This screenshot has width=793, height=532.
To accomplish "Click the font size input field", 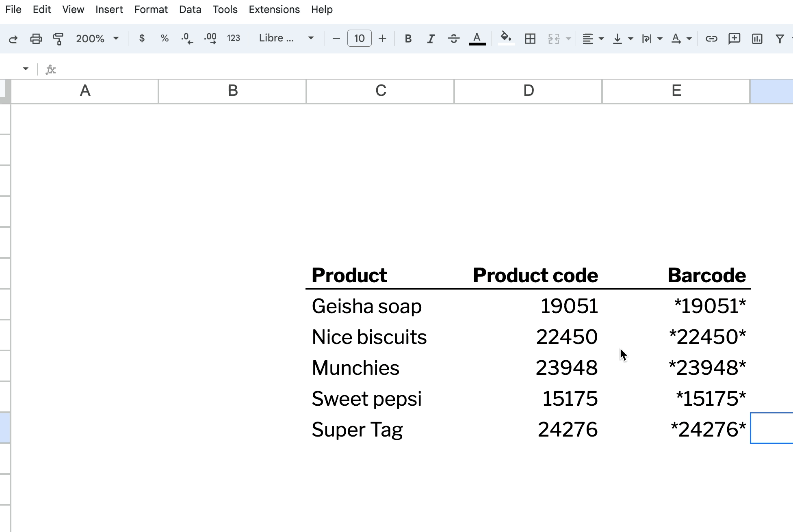I will (x=359, y=39).
